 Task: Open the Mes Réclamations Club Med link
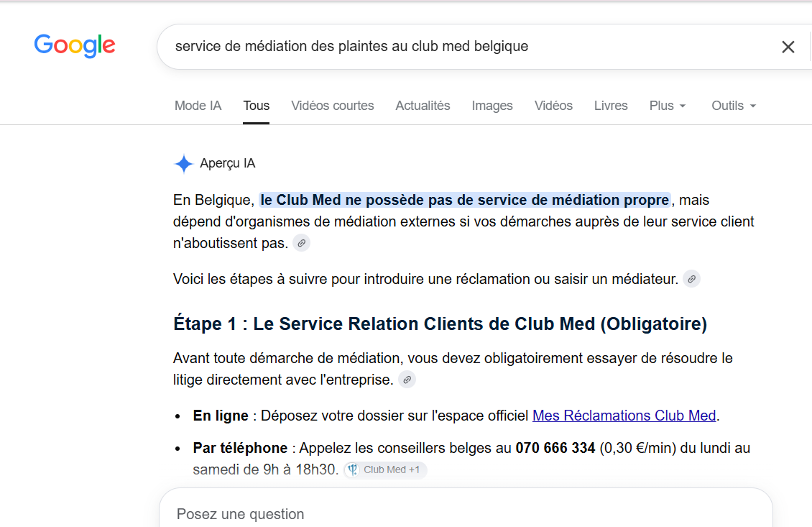pyautogui.click(x=624, y=416)
